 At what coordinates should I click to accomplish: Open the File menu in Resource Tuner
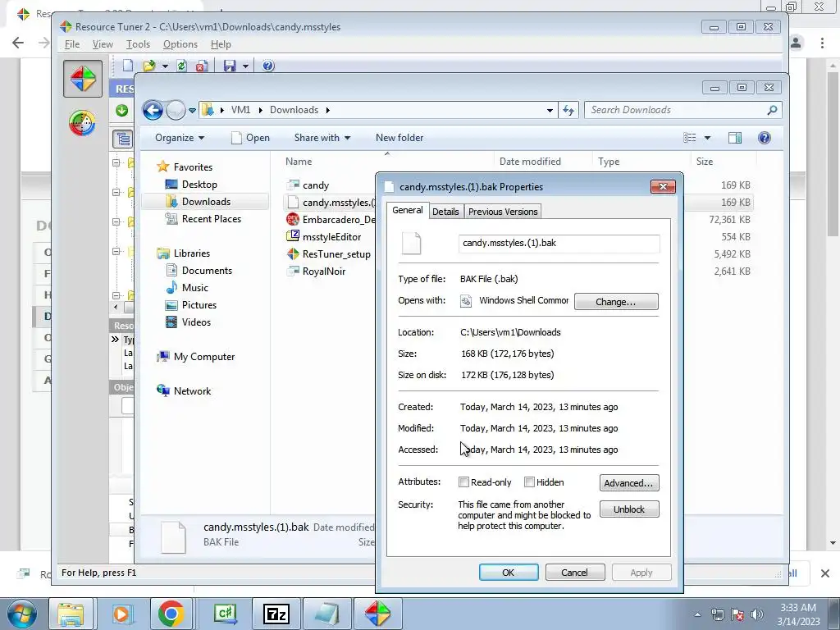pyautogui.click(x=72, y=44)
